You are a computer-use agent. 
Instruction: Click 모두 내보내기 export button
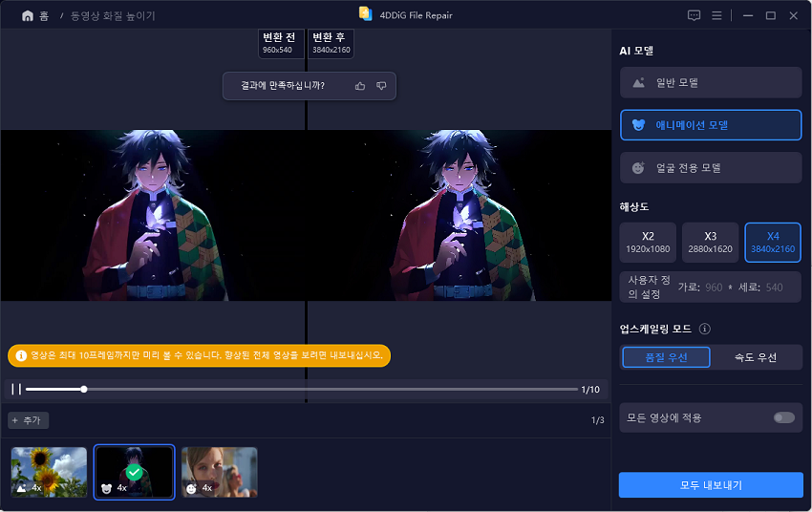coord(711,485)
